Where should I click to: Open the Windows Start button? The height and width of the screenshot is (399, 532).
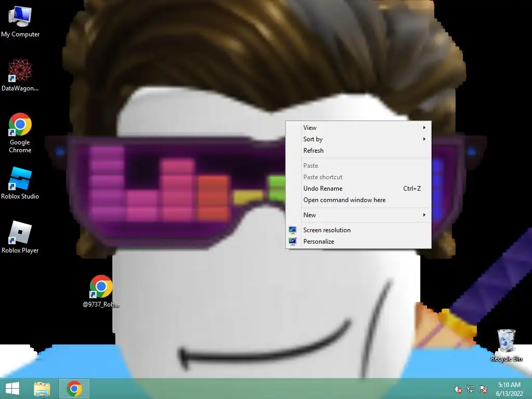point(12,389)
